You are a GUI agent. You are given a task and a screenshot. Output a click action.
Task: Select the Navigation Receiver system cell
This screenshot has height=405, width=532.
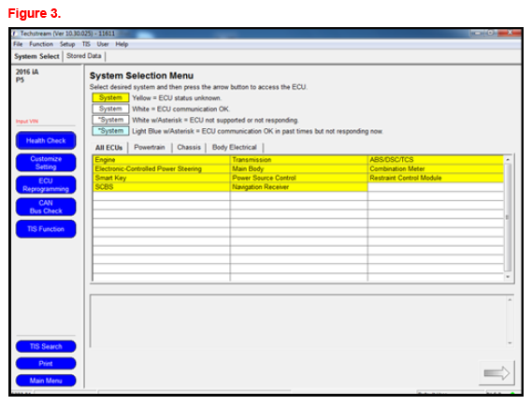298,187
